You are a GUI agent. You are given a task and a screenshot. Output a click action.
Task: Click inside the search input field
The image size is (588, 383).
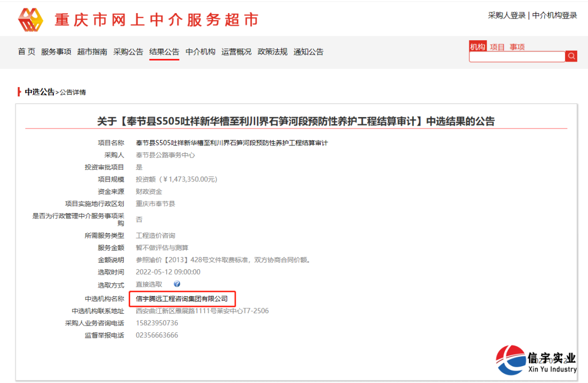[x=517, y=56]
